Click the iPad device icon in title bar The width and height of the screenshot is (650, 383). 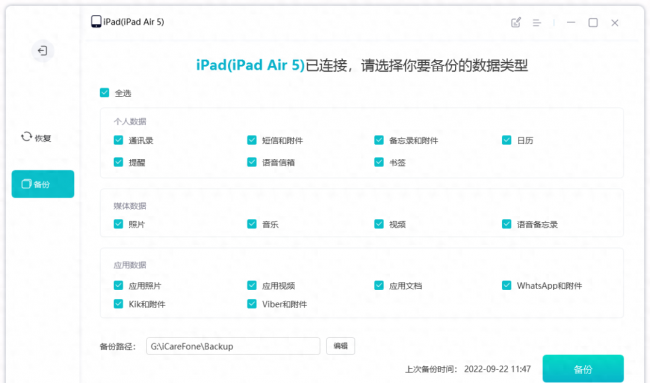(96, 22)
